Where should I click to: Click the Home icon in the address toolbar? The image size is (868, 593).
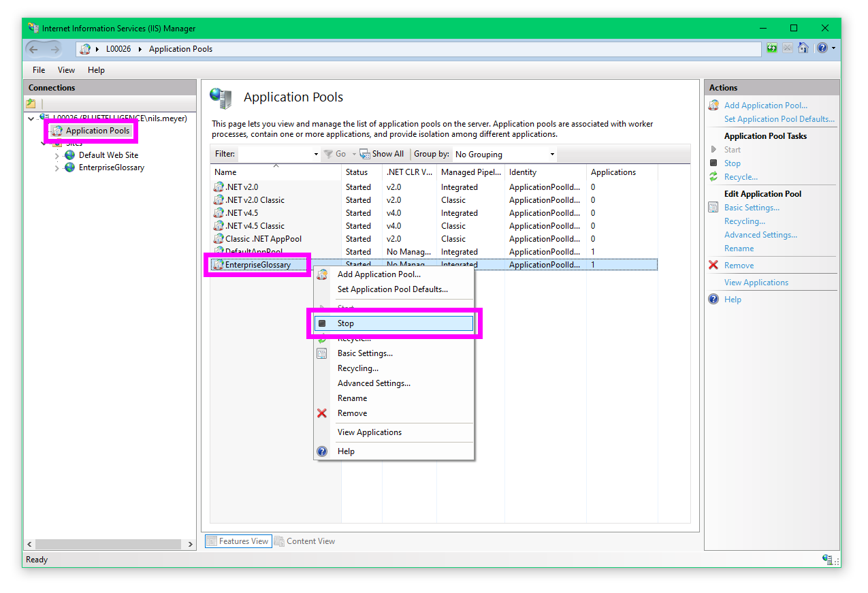tap(803, 48)
